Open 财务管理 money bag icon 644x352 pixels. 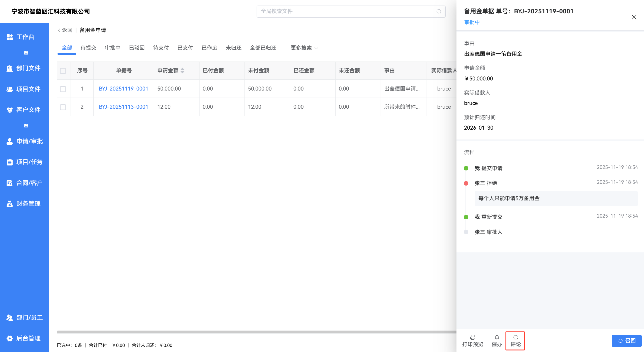[x=10, y=204]
